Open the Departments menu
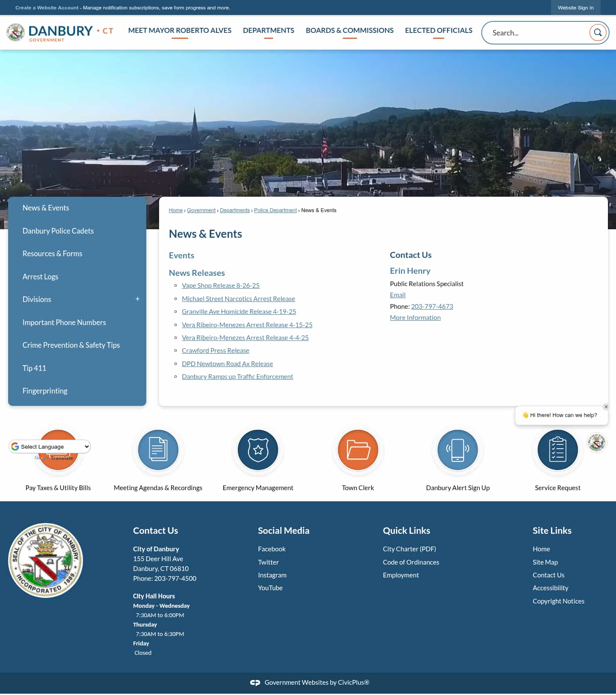This screenshot has height=695, width=616. (269, 30)
